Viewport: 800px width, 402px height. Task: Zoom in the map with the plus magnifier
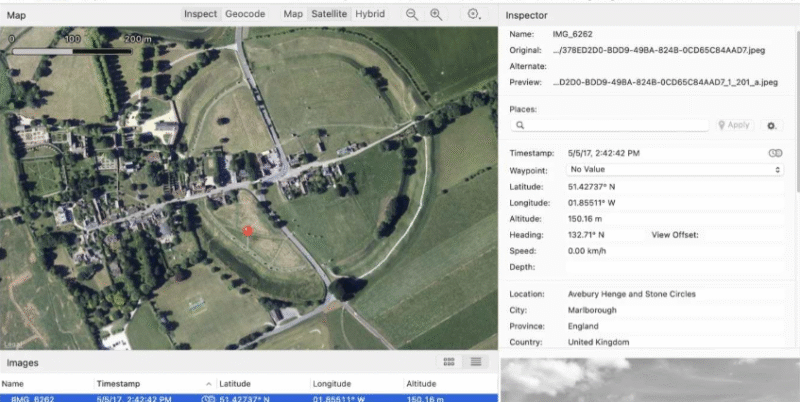[436, 15]
